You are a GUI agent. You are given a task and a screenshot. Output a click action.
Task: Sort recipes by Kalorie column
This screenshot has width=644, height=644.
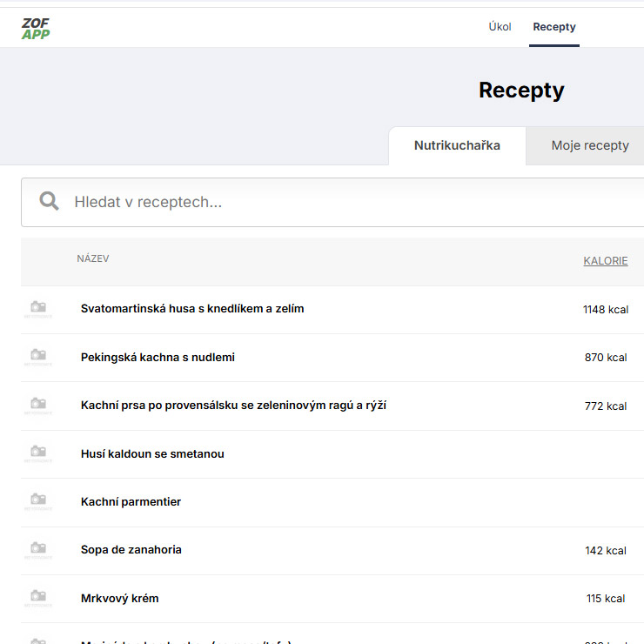[605, 260]
